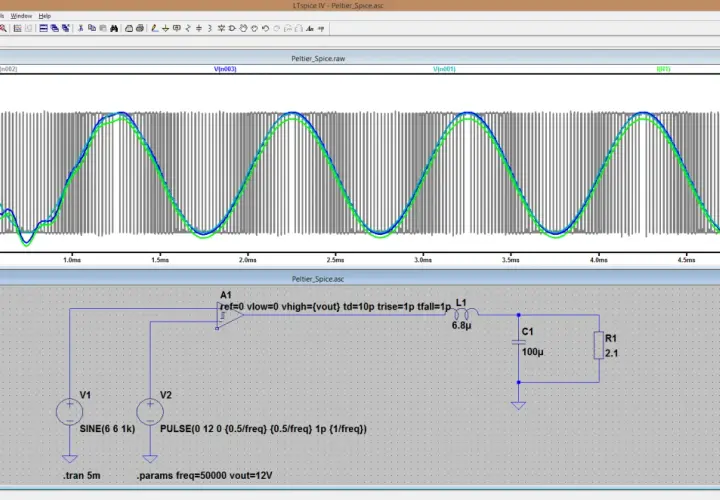The height and width of the screenshot is (500, 720).
Task: Click the A1 ref=0 vlow=0 attribute text
Action: [336, 307]
